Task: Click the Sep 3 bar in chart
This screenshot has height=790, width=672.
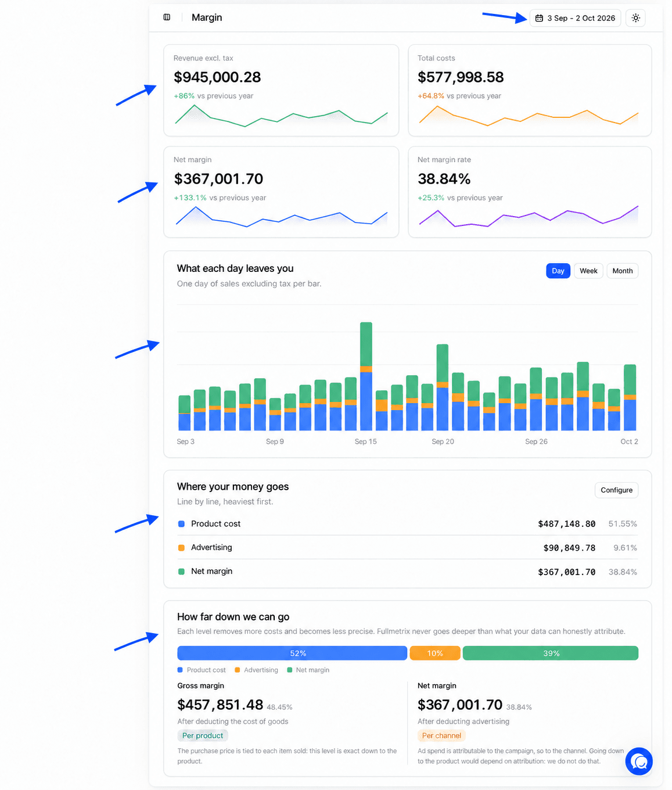Action: 185,413
